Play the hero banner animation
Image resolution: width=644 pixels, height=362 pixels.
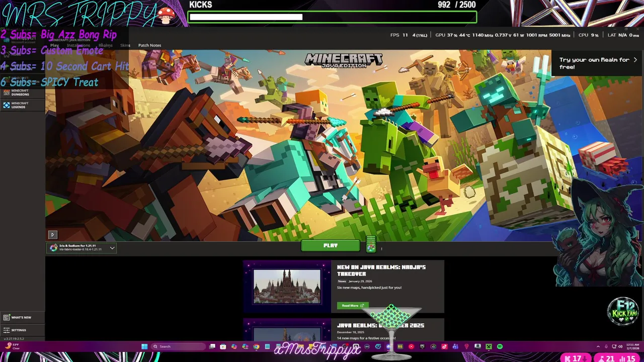52,234
